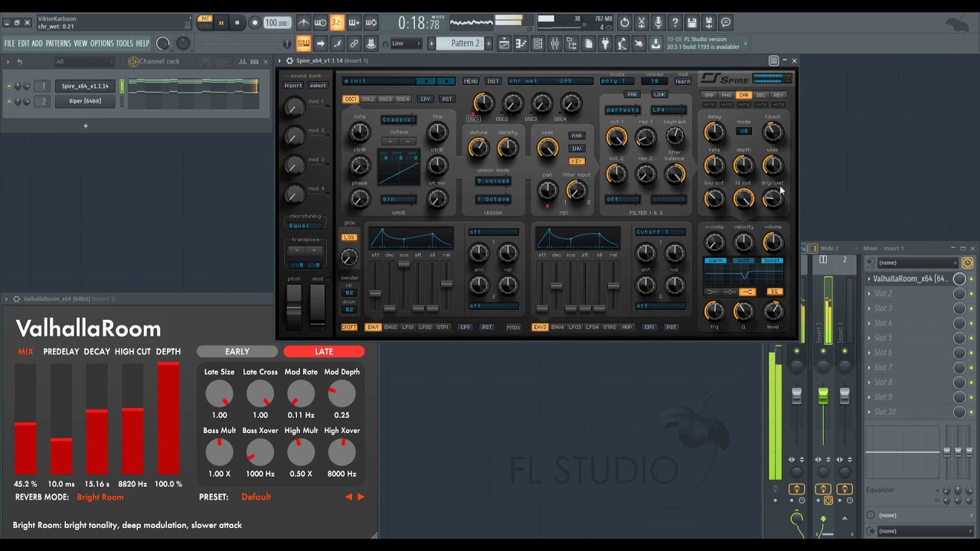Enable the warm mode in Spire

pos(715,261)
